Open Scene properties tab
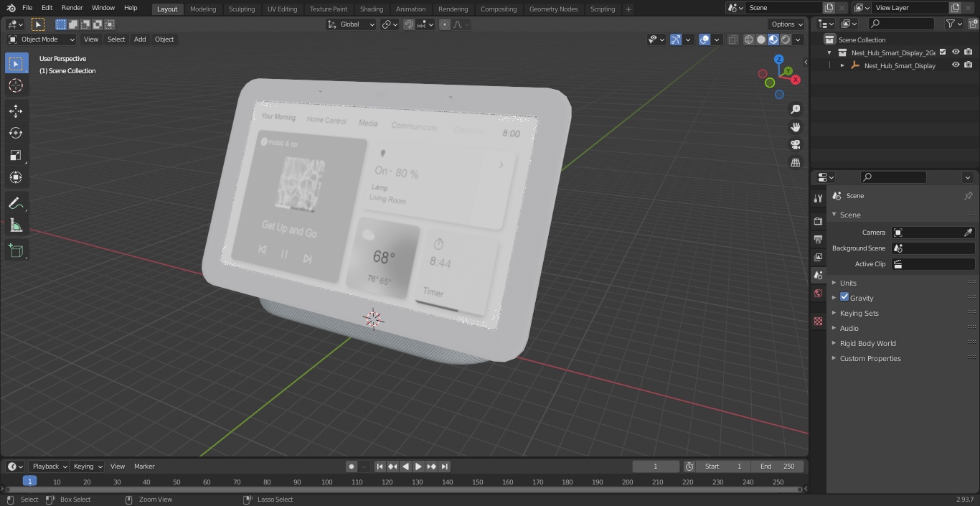980x506 pixels. pyautogui.click(x=818, y=275)
